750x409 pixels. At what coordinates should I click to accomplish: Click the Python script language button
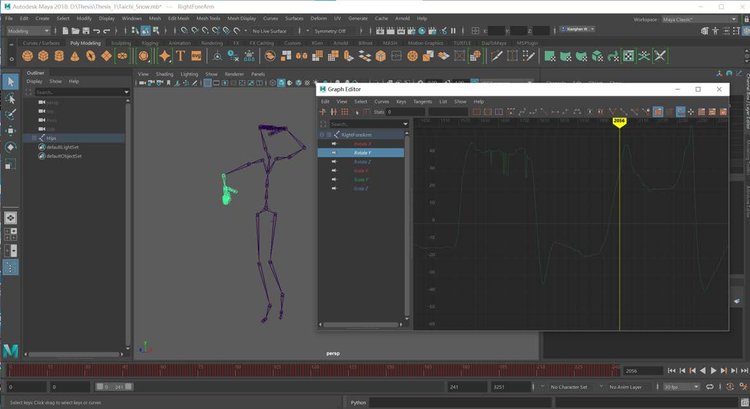[360, 402]
